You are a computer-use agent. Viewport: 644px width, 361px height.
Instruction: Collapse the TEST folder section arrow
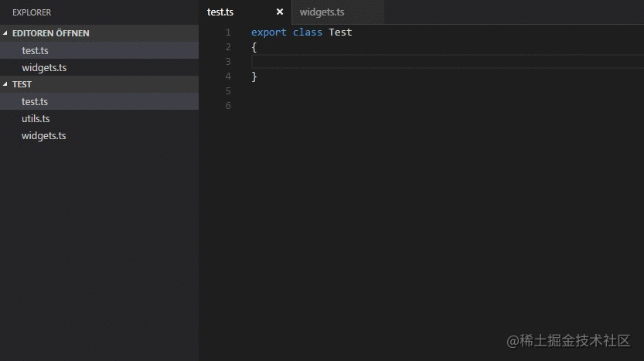tap(6, 84)
